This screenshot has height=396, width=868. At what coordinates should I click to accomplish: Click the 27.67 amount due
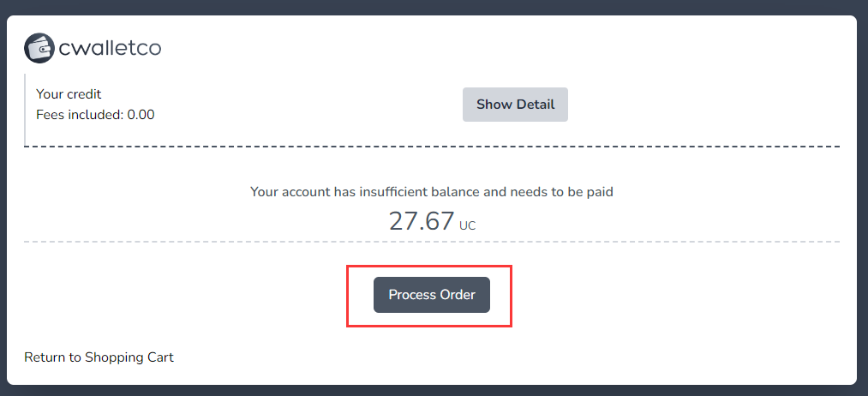(x=422, y=221)
